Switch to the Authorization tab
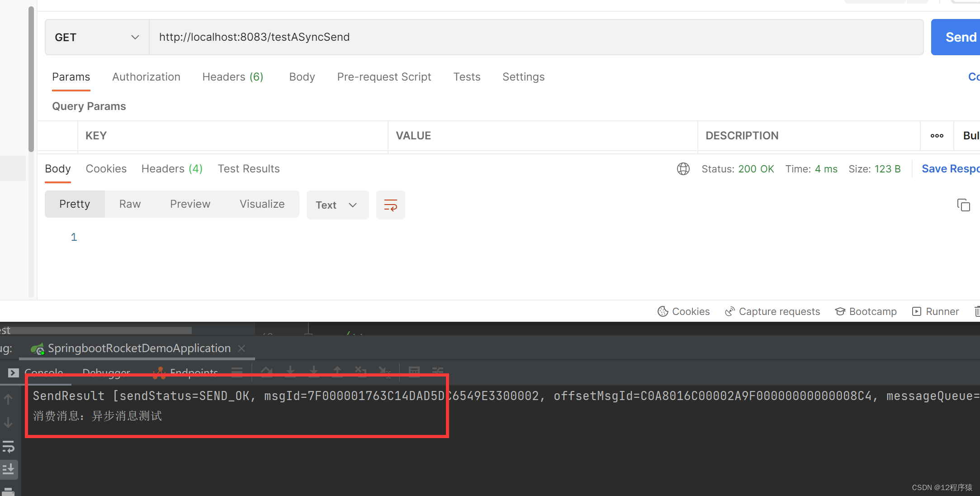The height and width of the screenshot is (496, 980). (146, 77)
